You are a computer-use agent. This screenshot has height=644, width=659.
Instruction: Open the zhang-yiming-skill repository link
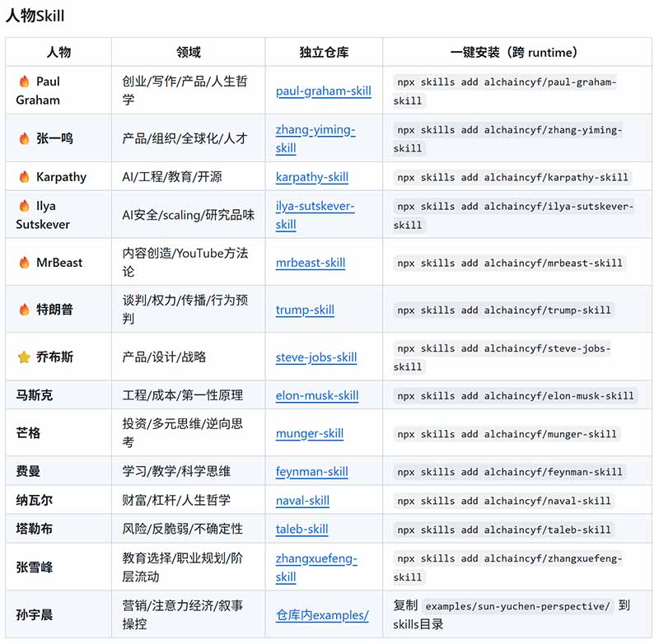point(315,138)
